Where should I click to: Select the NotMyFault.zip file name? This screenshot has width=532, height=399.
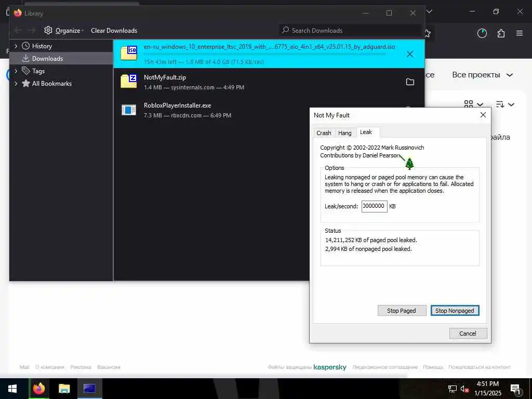point(165,77)
